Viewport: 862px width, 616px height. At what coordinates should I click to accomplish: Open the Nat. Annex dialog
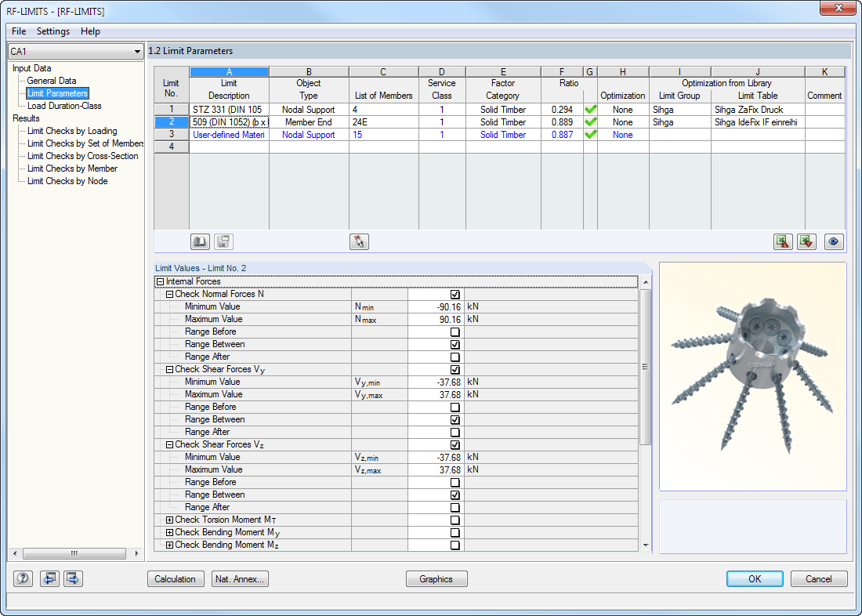tap(240, 578)
